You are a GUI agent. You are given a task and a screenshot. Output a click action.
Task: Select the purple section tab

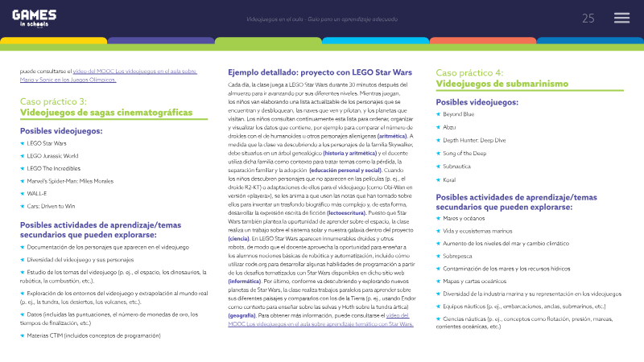click(x=161, y=41)
